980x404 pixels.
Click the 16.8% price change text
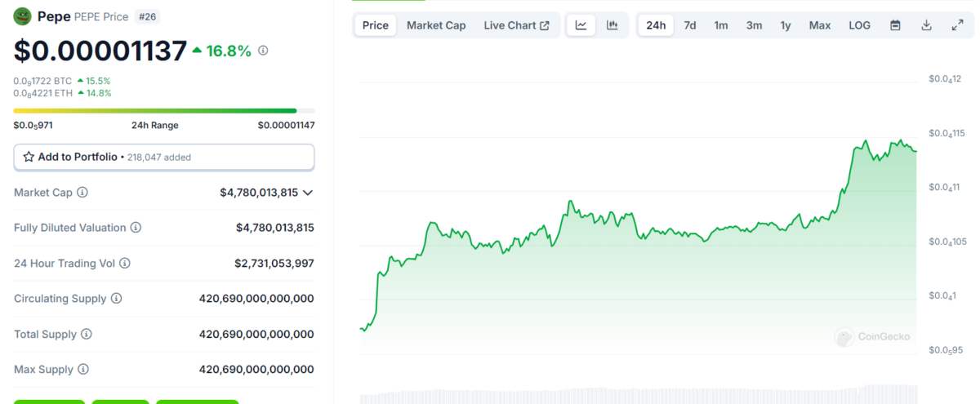click(229, 51)
